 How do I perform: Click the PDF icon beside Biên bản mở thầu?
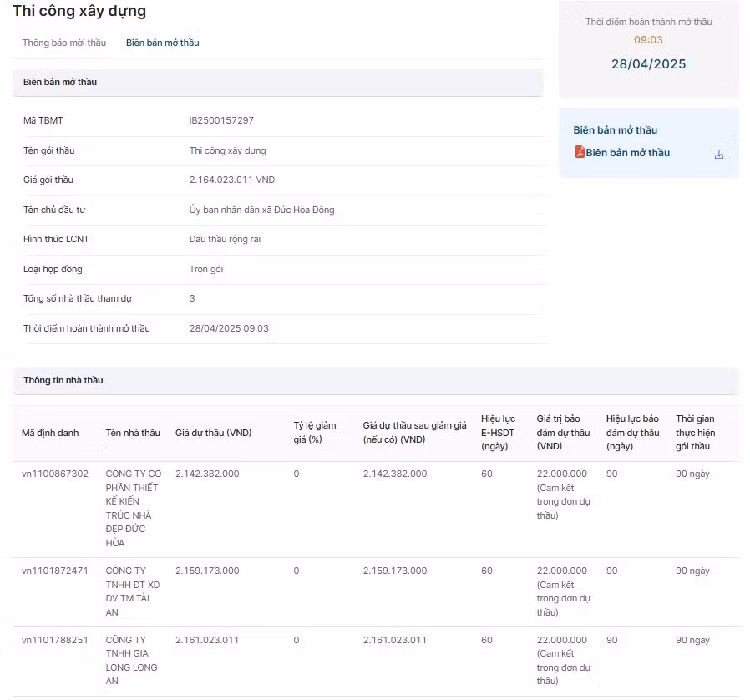[x=579, y=152]
